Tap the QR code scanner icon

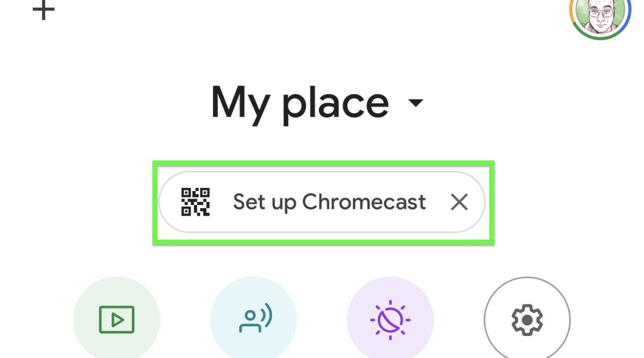[x=196, y=202]
